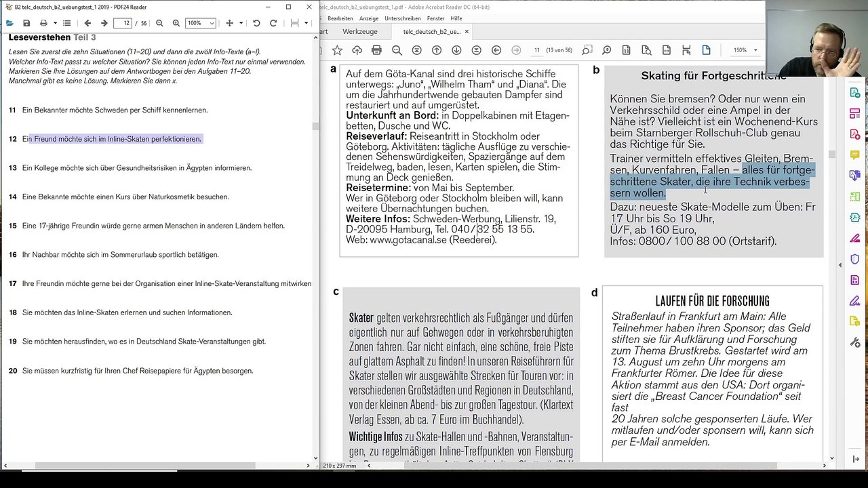Screen dimensions: 868x488
Task: Select the telc_deutsch_b2 document tab
Action: [x=431, y=32]
